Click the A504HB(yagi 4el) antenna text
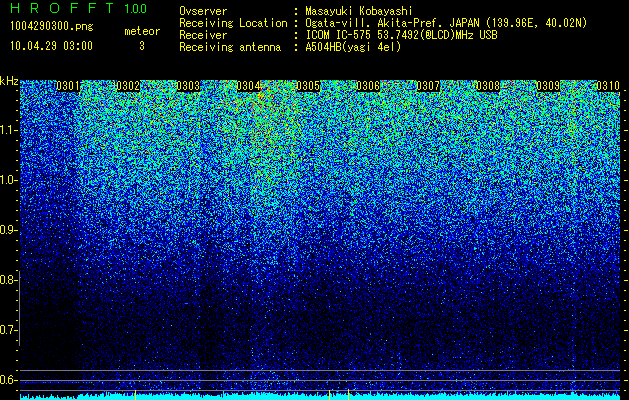The height and width of the screenshot is (400, 629). (353, 47)
